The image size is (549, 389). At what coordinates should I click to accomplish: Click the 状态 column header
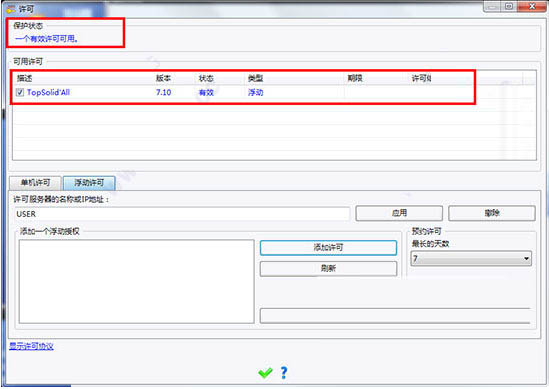point(206,78)
